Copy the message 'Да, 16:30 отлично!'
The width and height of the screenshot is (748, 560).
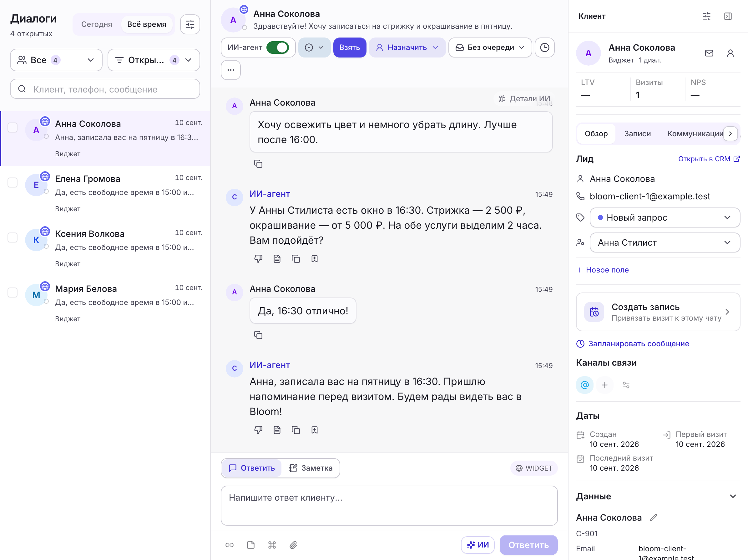click(x=258, y=335)
